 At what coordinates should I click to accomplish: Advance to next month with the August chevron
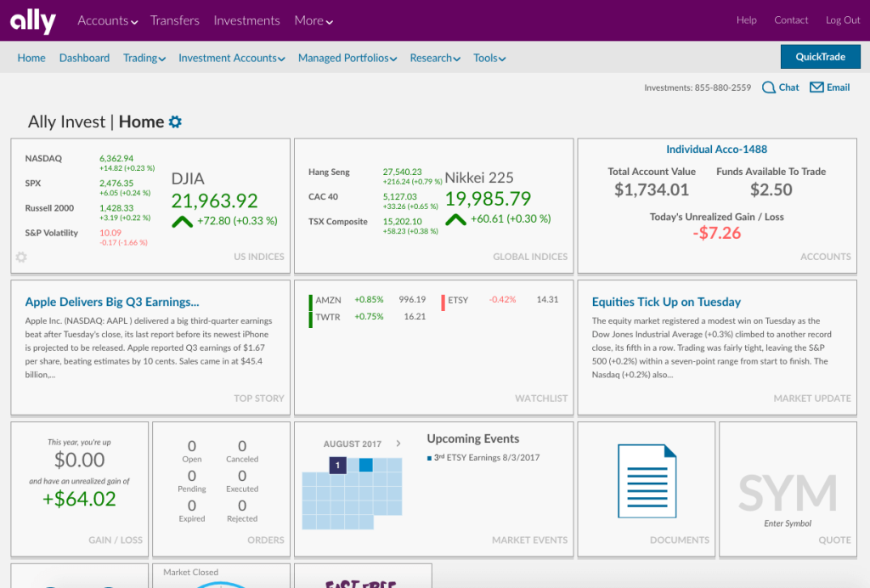tap(400, 443)
